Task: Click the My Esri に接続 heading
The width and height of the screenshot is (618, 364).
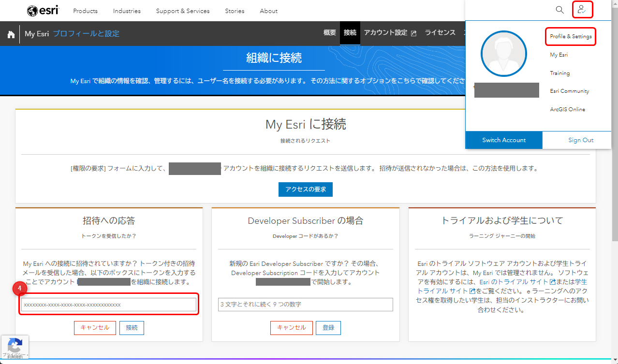Action: tap(306, 124)
